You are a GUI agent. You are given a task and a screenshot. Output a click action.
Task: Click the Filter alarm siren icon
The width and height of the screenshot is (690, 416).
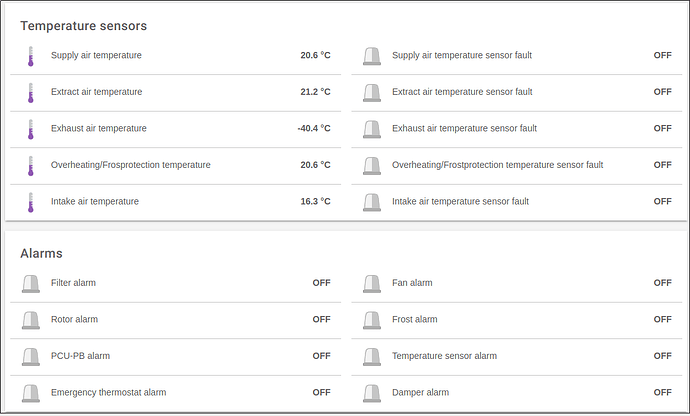point(30,284)
